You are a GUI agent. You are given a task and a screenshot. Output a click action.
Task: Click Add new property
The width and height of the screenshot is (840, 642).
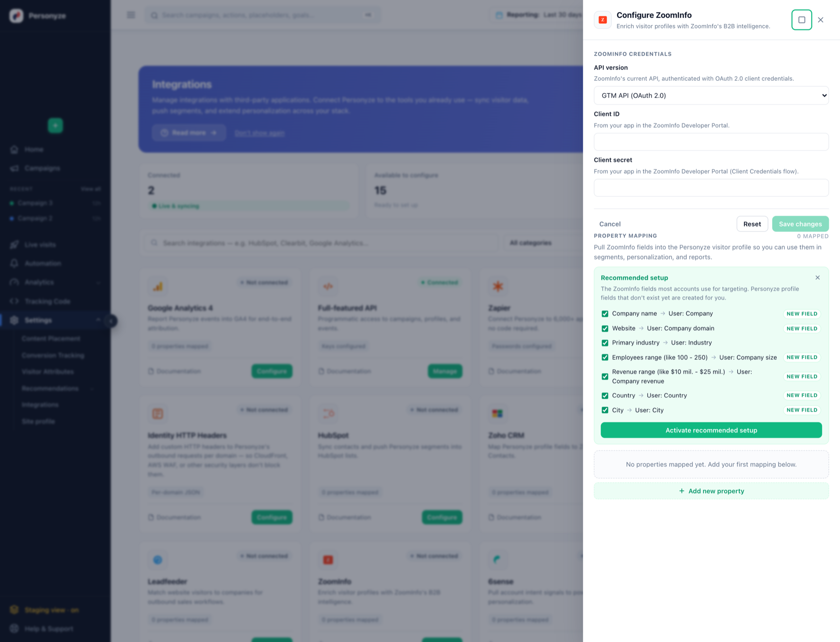tap(711, 491)
